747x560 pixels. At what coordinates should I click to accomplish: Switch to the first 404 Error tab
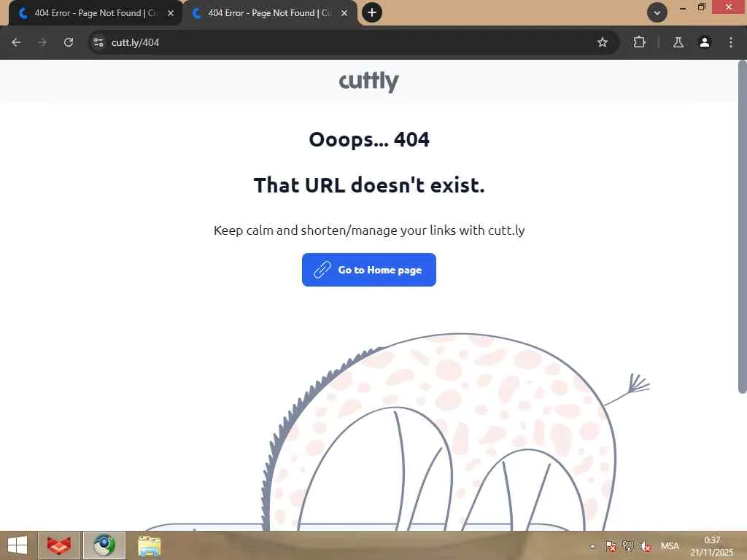94,13
